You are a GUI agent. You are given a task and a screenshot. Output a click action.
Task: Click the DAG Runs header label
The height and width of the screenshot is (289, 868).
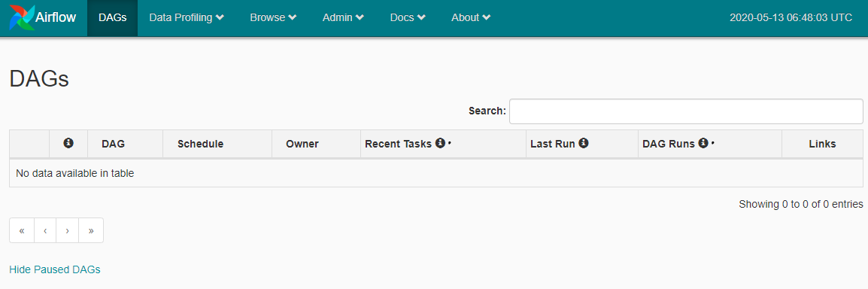[x=668, y=144]
